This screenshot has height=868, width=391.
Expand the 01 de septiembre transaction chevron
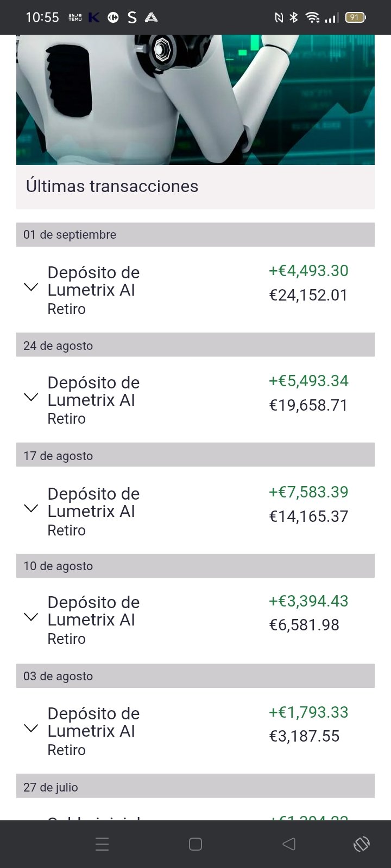tap(31, 288)
